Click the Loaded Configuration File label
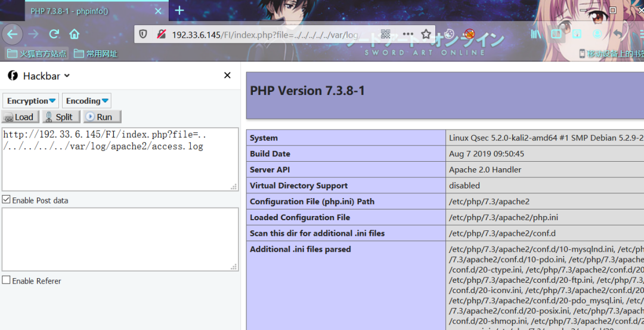Screen dimensions: 644x330 [x=300, y=217]
